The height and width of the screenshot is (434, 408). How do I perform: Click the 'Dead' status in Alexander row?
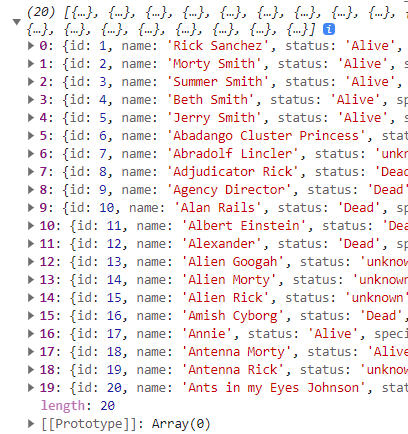coord(359,244)
